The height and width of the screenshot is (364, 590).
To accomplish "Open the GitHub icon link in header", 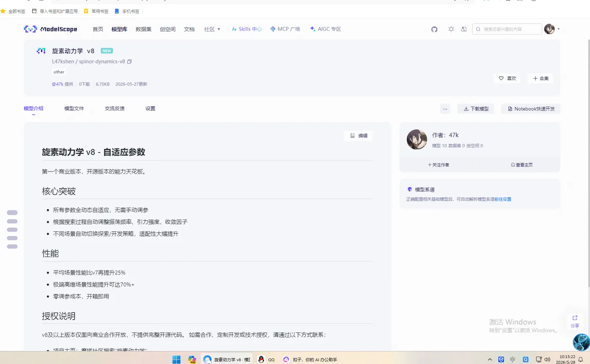I will 434,29.
